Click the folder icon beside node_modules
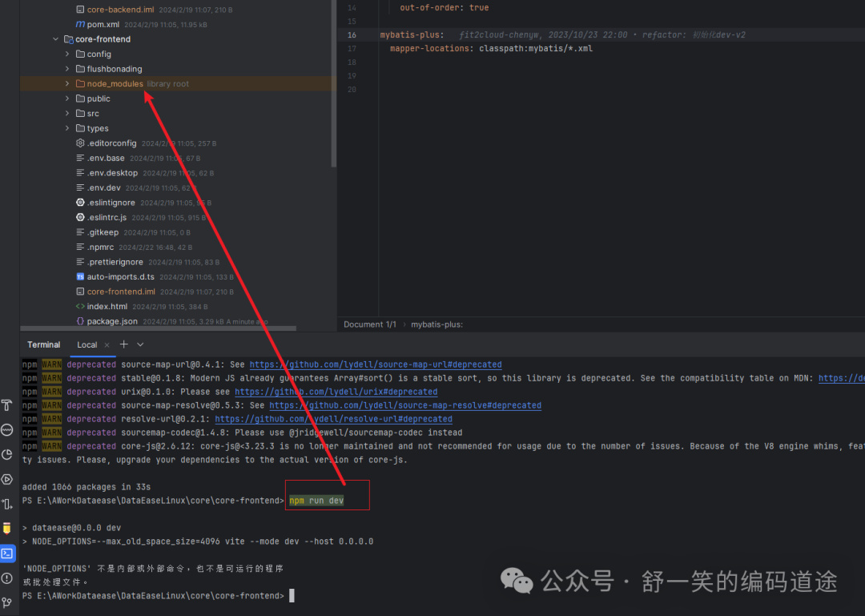This screenshot has width=865, height=616. pos(80,84)
